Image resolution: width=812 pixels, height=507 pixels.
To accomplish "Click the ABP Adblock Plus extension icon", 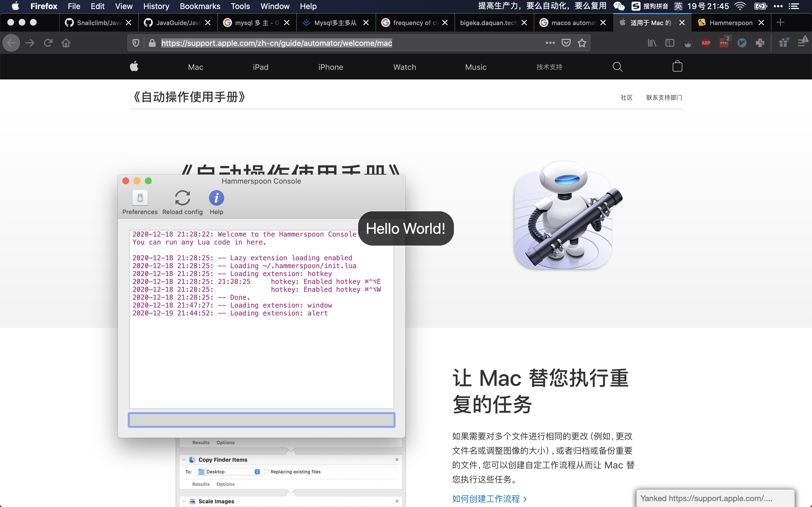I will (706, 43).
